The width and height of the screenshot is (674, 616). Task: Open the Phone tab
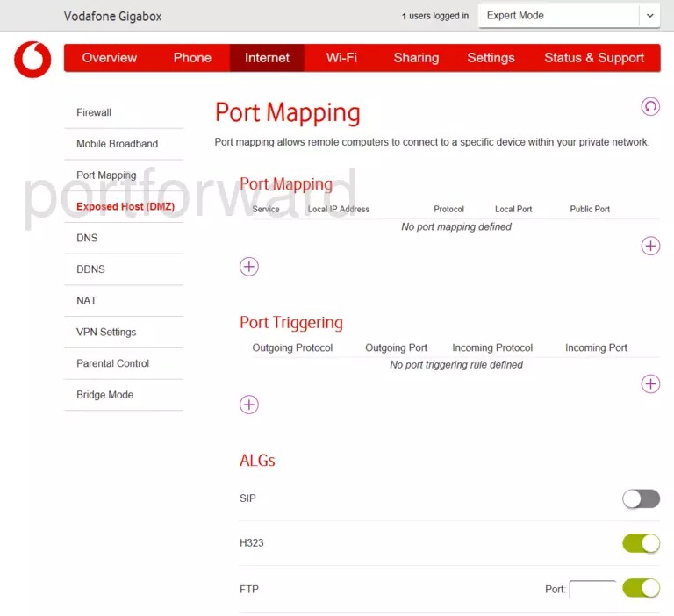click(192, 58)
